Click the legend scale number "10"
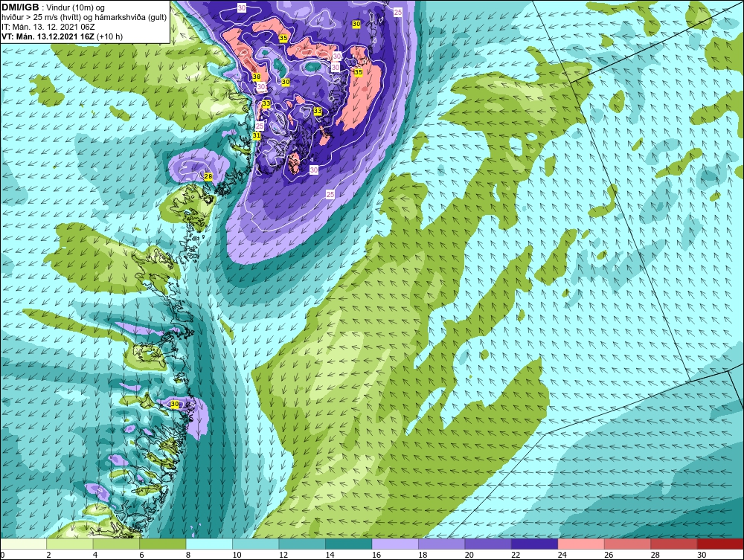This screenshot has height=560, width=744. point(237,555)
